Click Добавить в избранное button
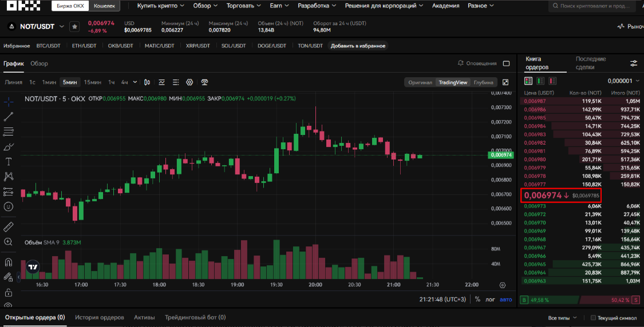The height and width of the screenshot is (327, 644). pos(358,46)
